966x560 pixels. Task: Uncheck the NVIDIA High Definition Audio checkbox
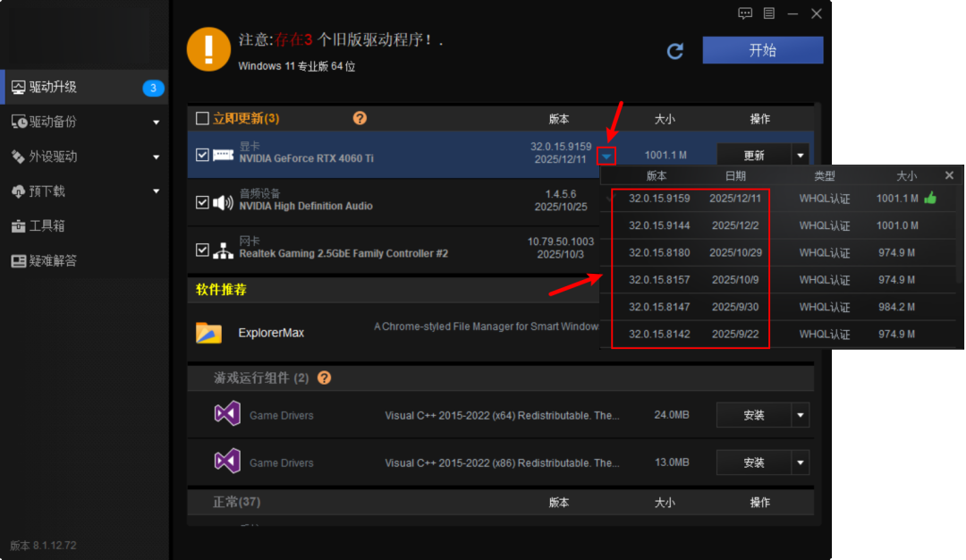(x=202, y=202)
